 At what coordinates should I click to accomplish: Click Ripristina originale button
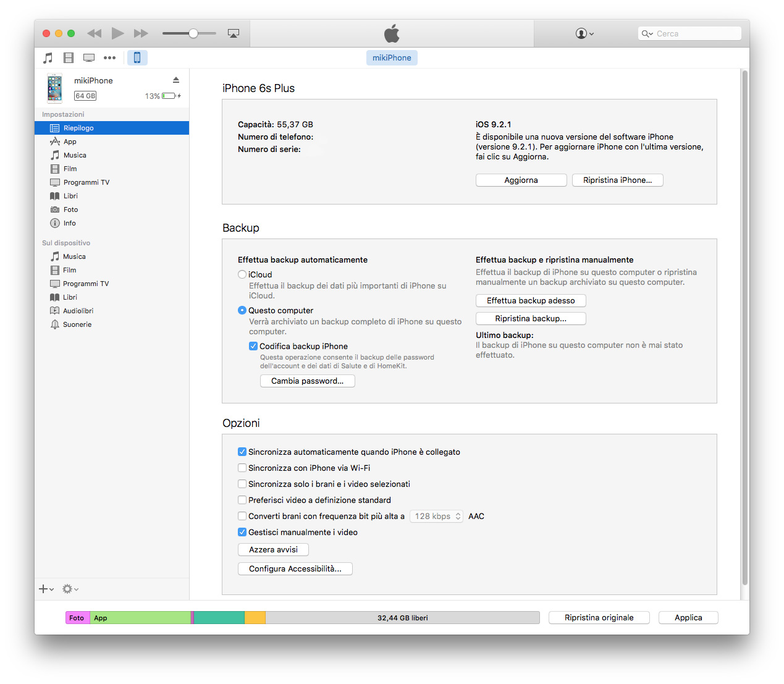(599, 617)
